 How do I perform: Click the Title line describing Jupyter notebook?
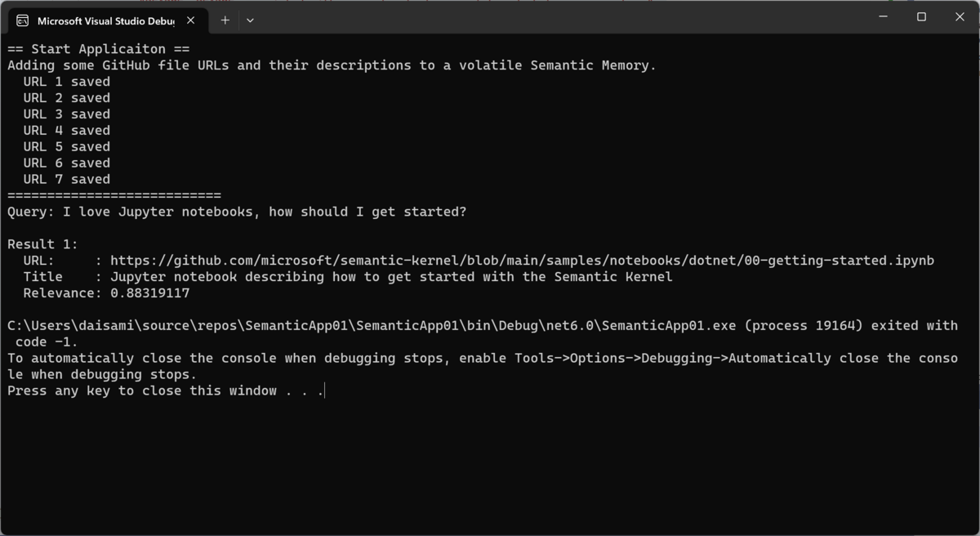348,277
